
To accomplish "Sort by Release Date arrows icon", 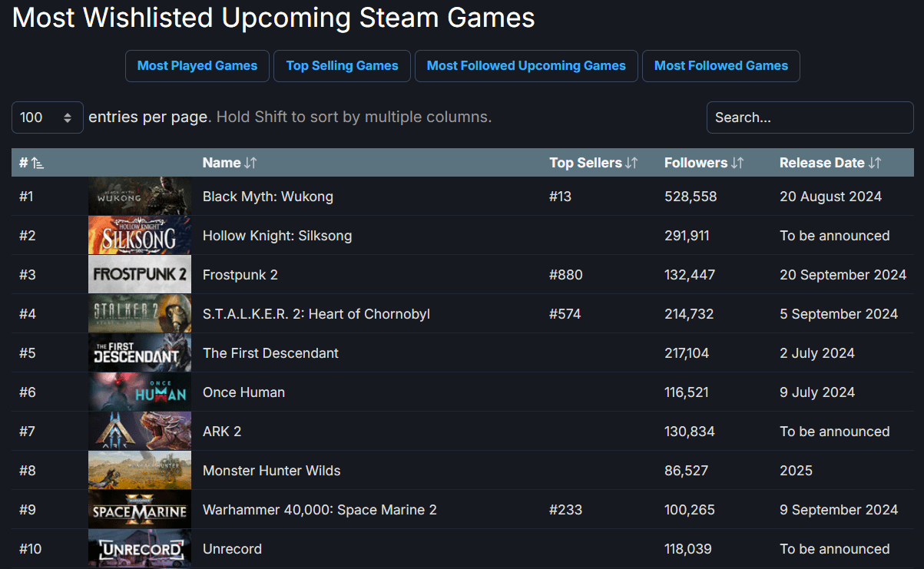I will click(x=875, y=163).
